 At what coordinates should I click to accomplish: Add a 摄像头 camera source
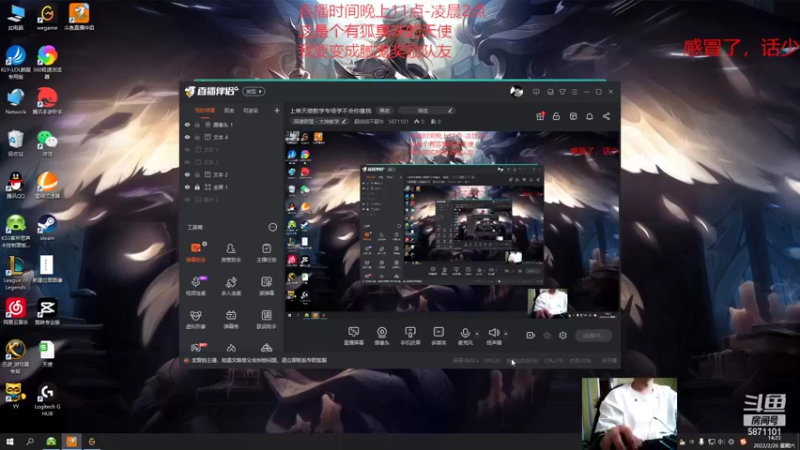[x=382, y=336]
